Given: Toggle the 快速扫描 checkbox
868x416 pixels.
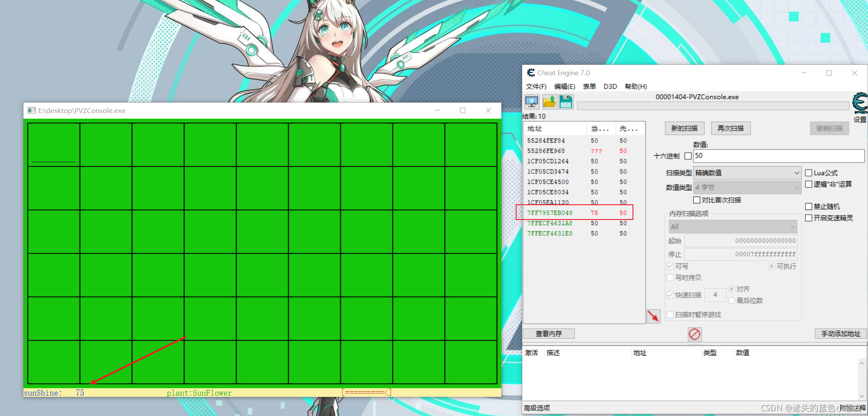Looking at the screenshot, I should [x=670, y=295].
